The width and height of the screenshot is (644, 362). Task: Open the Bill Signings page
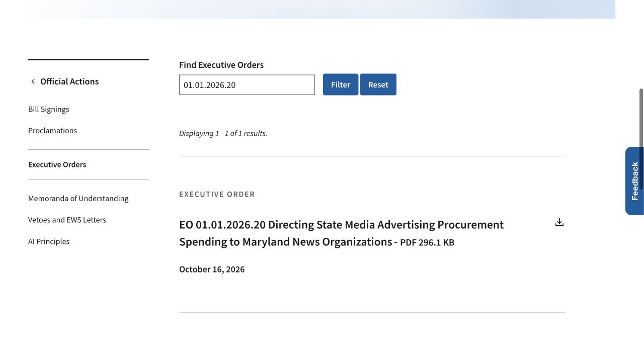pos(49,109)
